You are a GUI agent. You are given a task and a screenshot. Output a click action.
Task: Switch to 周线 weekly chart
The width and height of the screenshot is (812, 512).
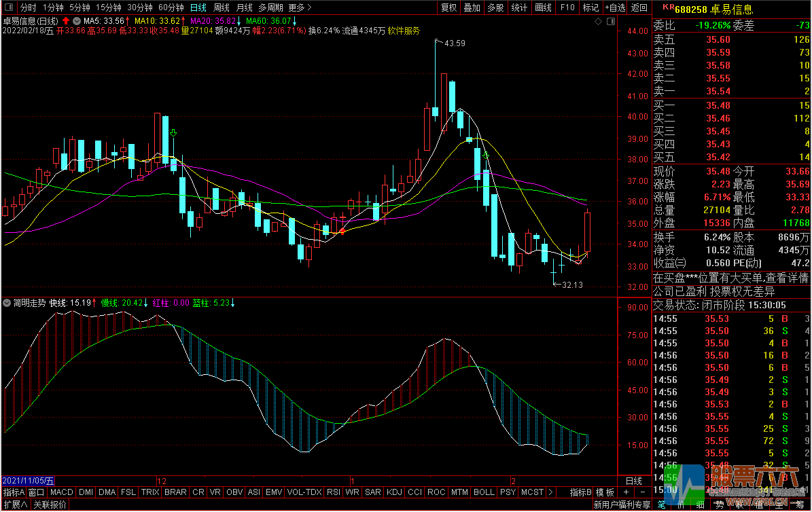click(221, 7)
